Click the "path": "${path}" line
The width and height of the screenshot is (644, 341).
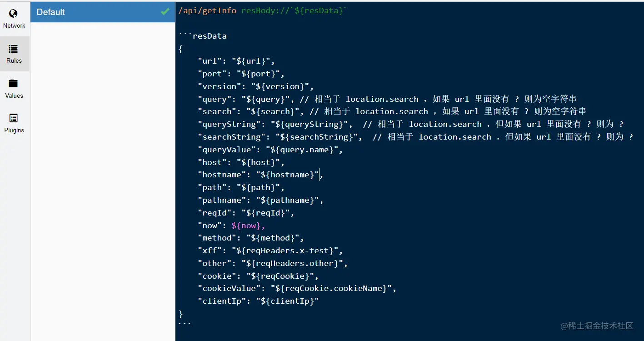[241, 187]
